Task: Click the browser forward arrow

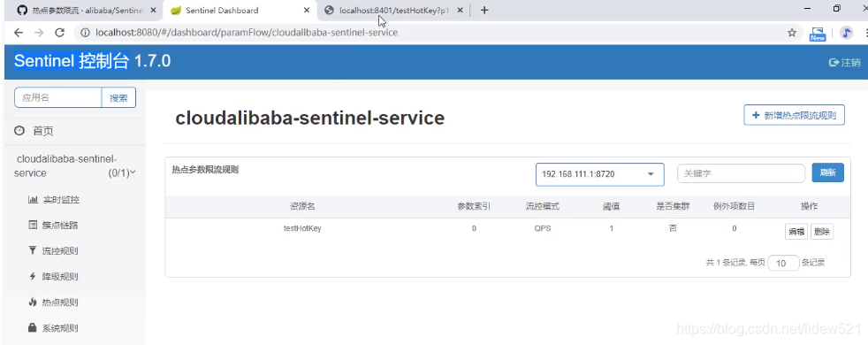Action: click(39, 33)
